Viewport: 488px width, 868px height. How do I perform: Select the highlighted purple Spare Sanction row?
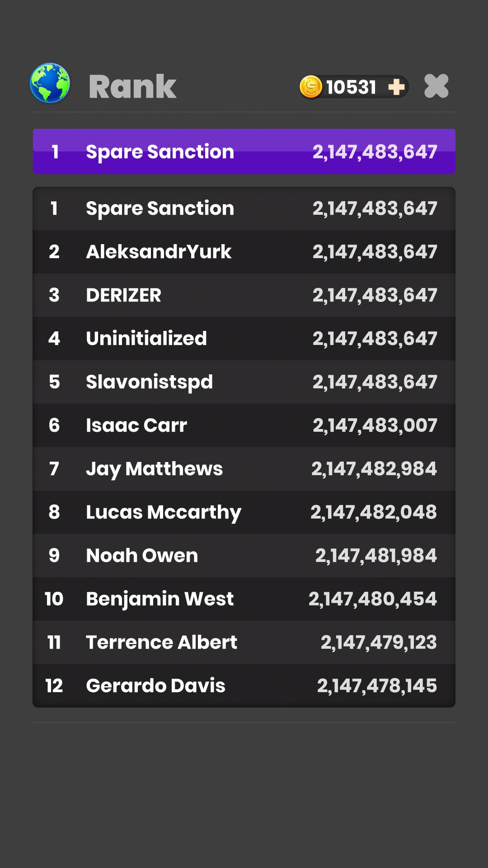244,151
